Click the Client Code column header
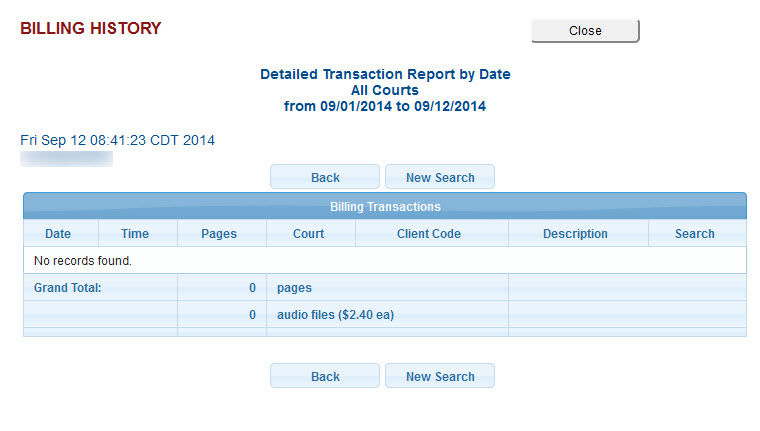The image size is (760, 431). coord(429,234)
